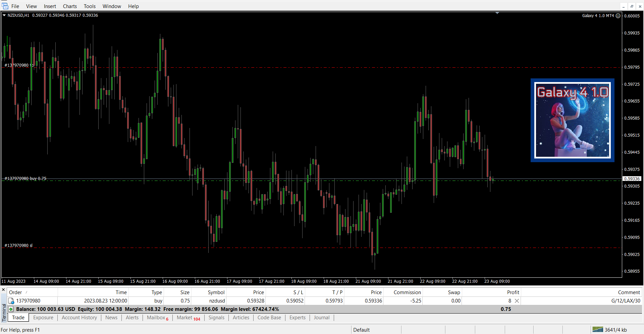Screen dimensions: 644x334
Task: Close order 137970980 via profit X button
Action: (x=517, y=301)
